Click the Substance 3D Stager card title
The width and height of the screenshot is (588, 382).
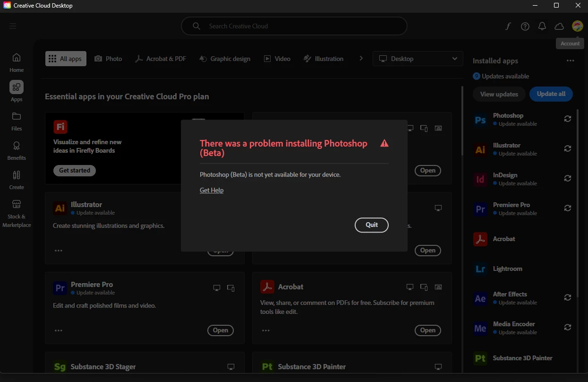[x=103, y=367]
